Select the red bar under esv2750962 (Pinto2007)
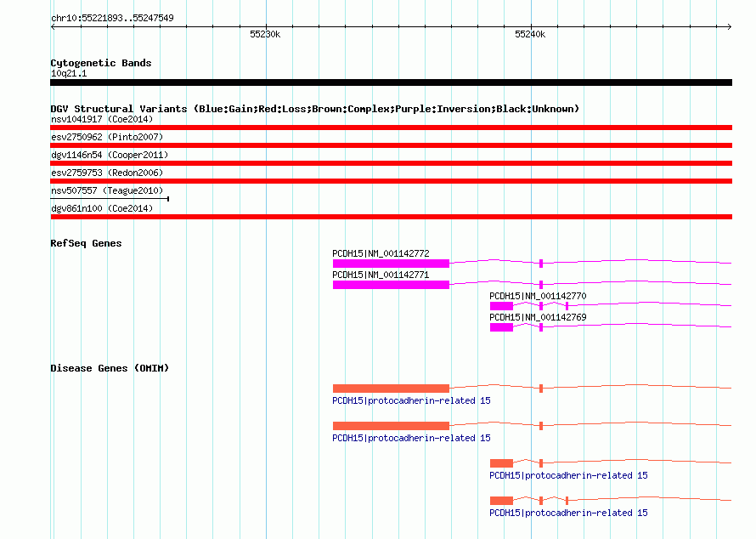Viewport: 756px width, 539px height. click(391, 145)
